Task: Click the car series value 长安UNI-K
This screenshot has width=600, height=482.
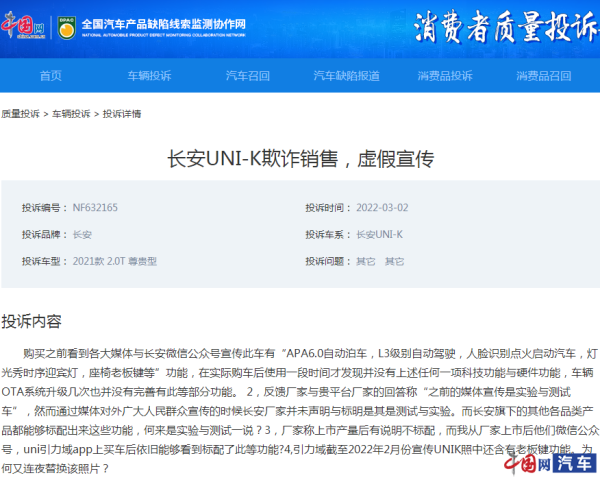Action: [x=379, y=235]
